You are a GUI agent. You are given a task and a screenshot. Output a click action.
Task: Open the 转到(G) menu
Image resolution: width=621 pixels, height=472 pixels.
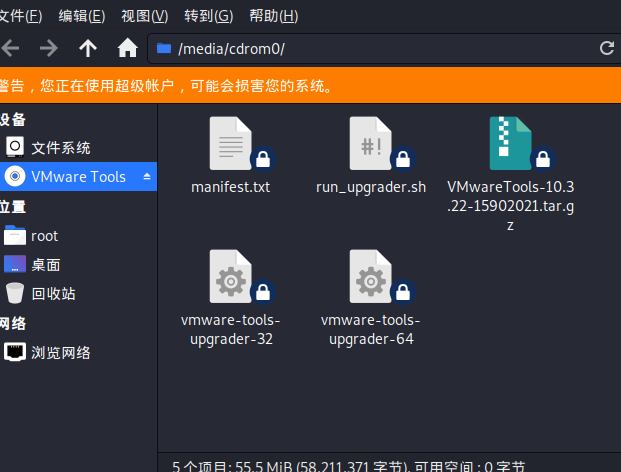[x=209, y=16]
